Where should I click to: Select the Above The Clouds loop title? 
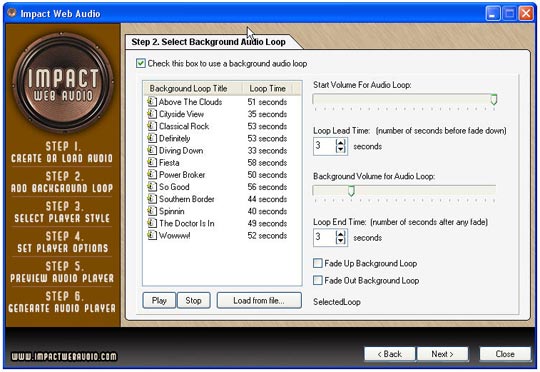(x=190, y=102)
